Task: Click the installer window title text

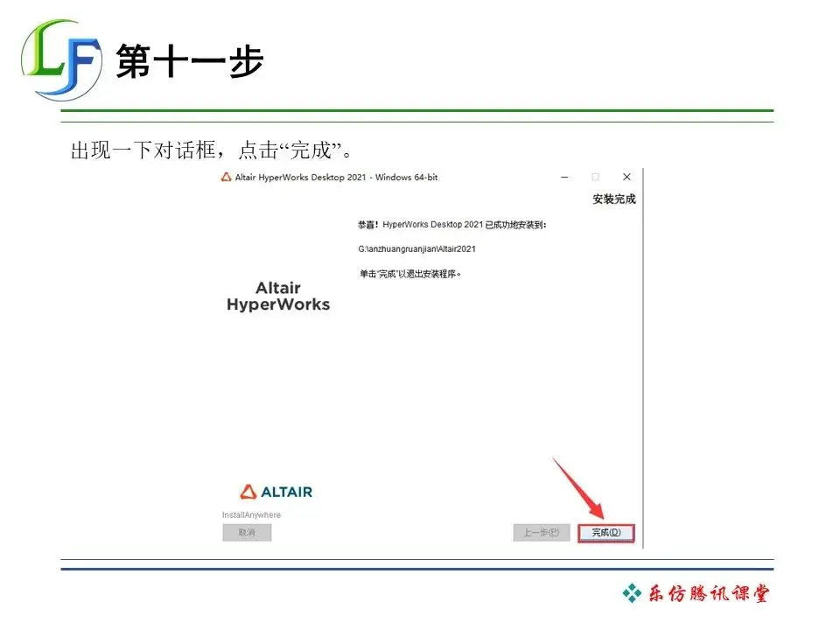Action: (x=336, y=178)
